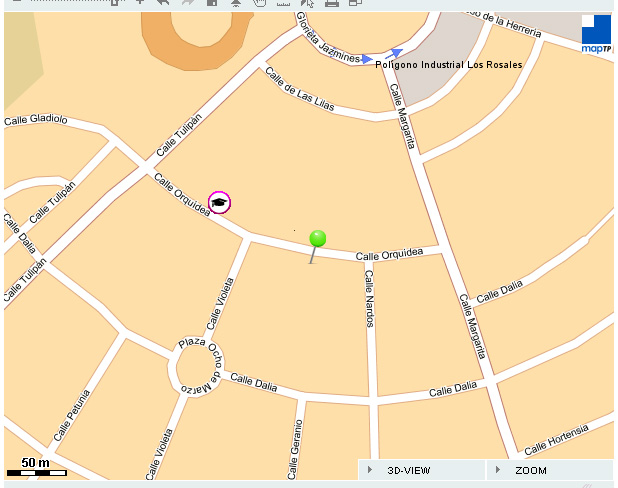Click the Polígono Industrial Los Rosales label
Screen dimensions: 618x488
tap(448, 65)
